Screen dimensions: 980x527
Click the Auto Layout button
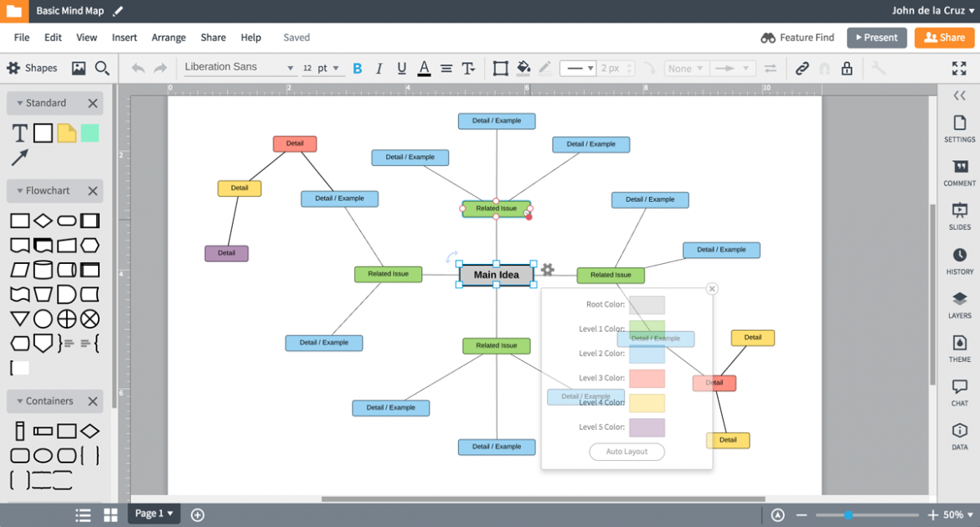627,452
